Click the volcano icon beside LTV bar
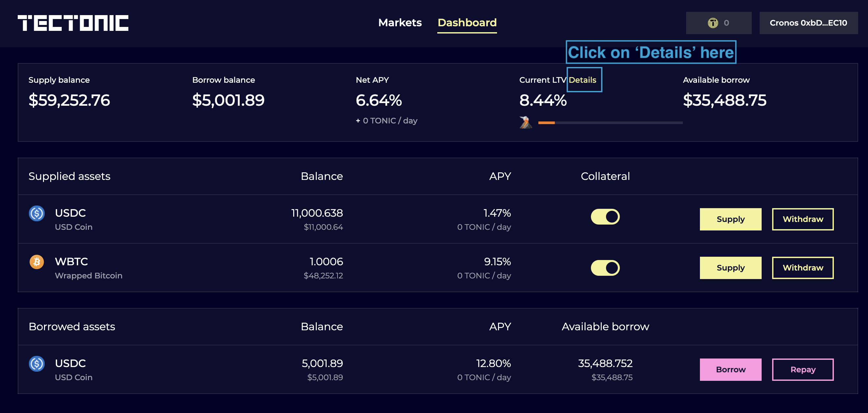The image size is (868, 413). pyautogui.click(x=526, y=122)
